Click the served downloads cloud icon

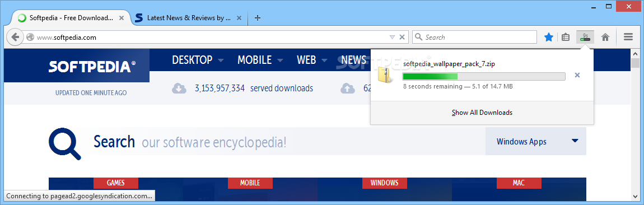click(179, 88)
